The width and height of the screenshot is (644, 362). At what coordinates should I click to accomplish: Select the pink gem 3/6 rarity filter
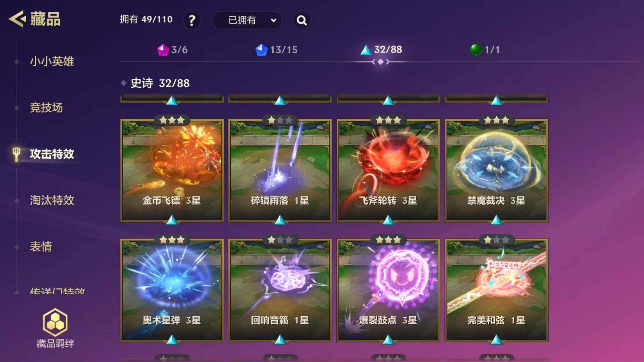point(172,50)
